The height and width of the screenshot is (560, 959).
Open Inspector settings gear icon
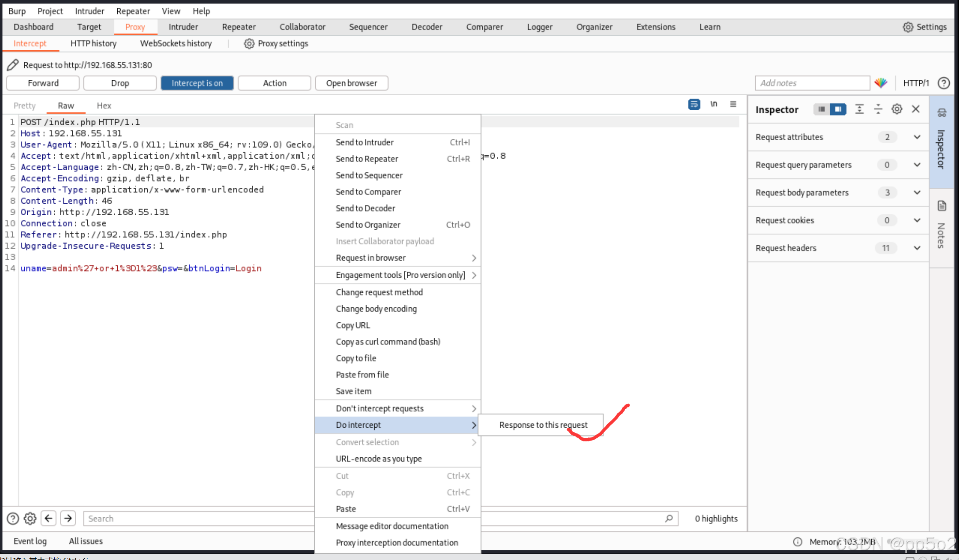(x=897, y=109)
